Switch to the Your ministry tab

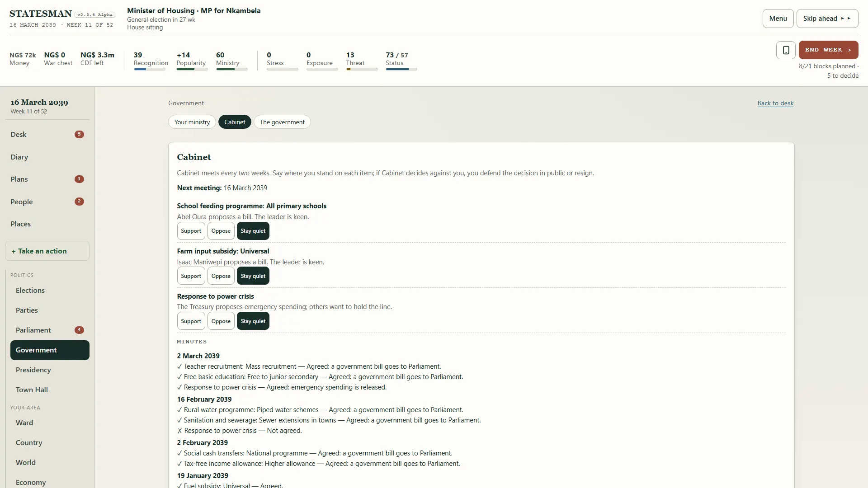(192, 122)
